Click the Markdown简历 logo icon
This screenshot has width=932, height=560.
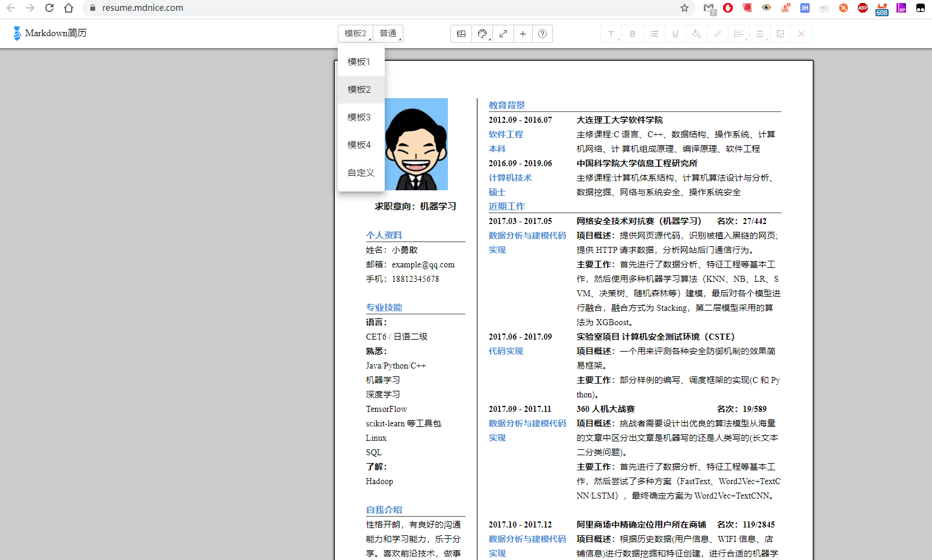click(18, 33)
